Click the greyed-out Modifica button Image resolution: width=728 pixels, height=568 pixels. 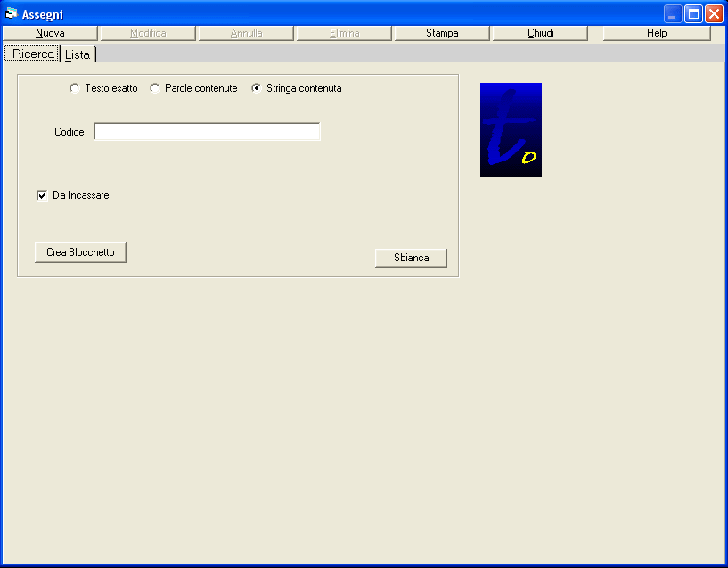(x=148, y=33)
